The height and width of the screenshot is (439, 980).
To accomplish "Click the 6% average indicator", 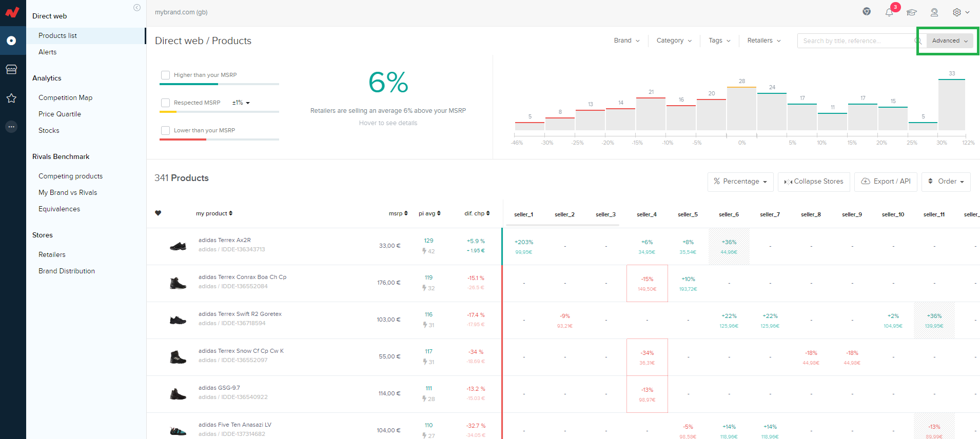I will click(x=388, y=82).
